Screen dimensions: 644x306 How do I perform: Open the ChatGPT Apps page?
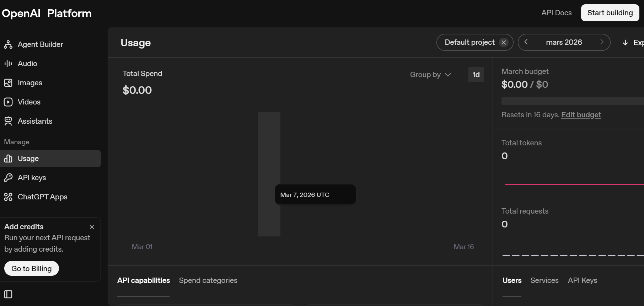click(x=50, y=197)
